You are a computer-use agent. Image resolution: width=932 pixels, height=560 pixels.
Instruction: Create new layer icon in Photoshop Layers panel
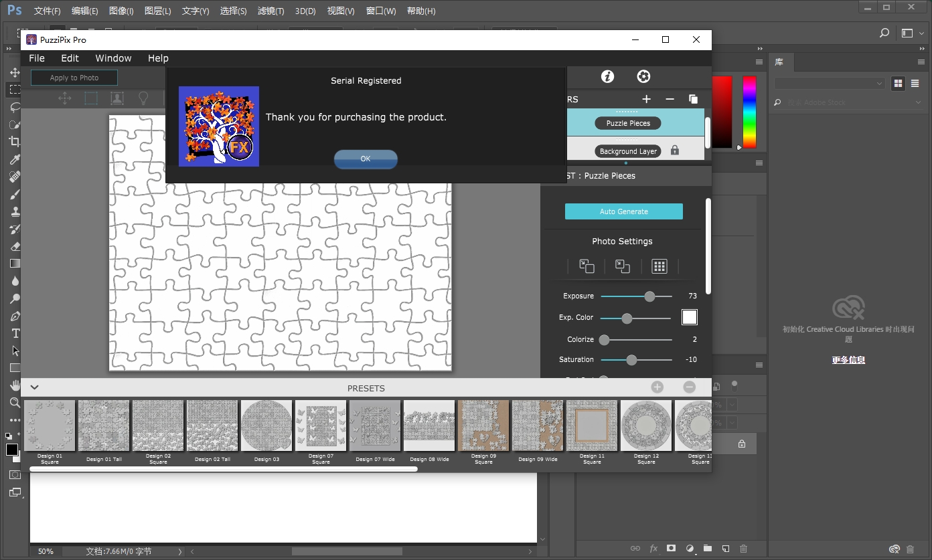pyautogui.click(x=725, y=549)
